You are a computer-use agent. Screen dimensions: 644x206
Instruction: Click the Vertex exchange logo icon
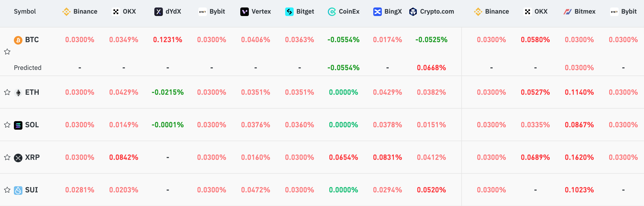click(244, 12)
